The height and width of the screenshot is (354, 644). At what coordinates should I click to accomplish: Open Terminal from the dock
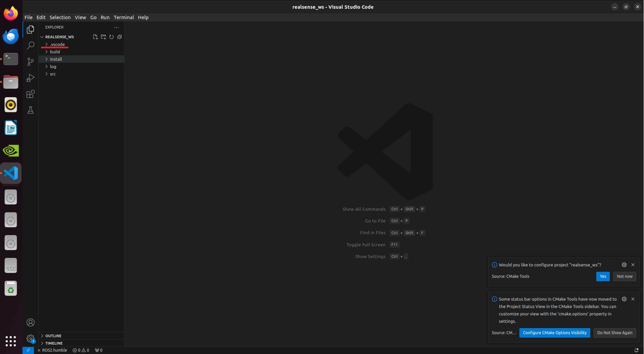(11, 59)
